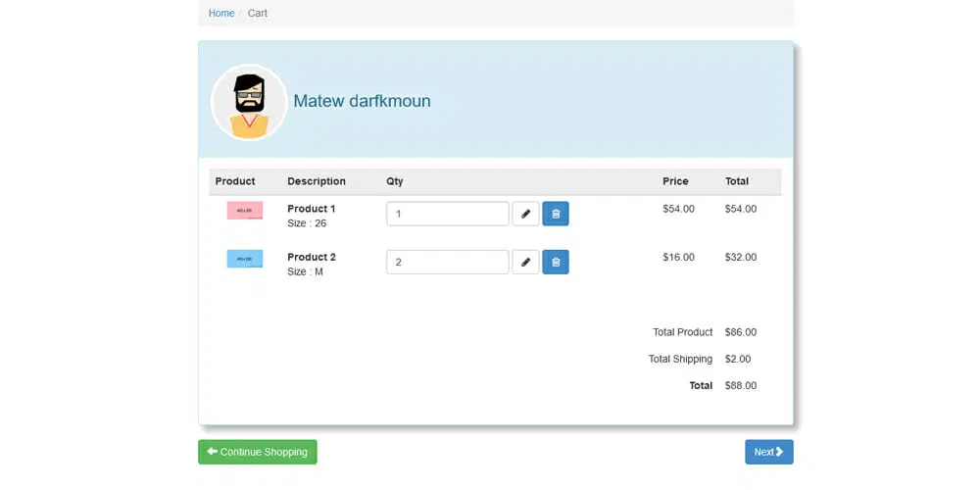Focus the quantity field for Product 1

448,214
